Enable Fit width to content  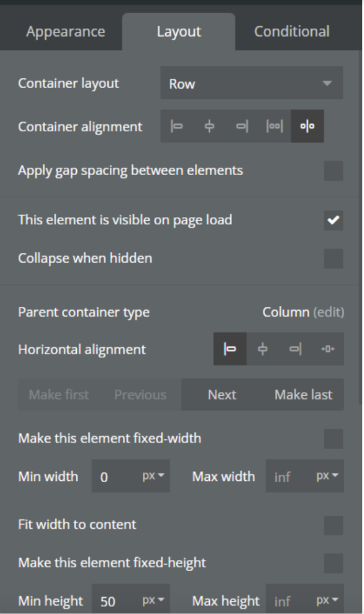[x=333, y=525]
